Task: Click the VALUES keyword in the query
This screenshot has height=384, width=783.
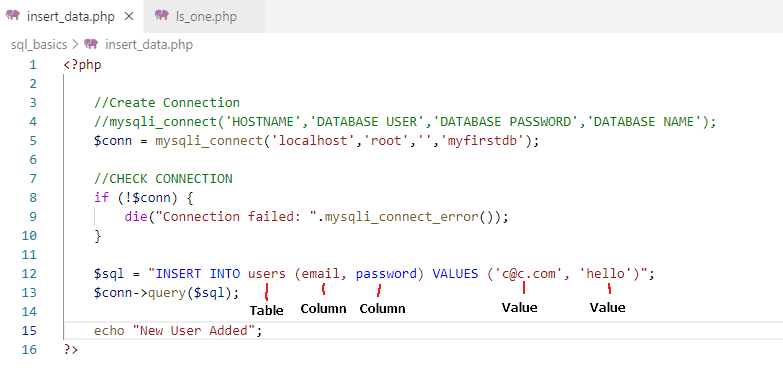Action: point(455,274)
